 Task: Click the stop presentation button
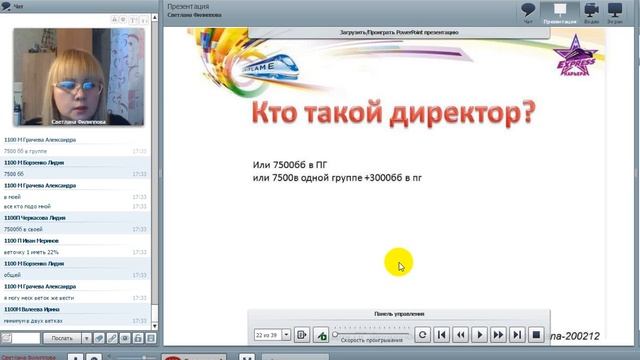pos(536,335)
